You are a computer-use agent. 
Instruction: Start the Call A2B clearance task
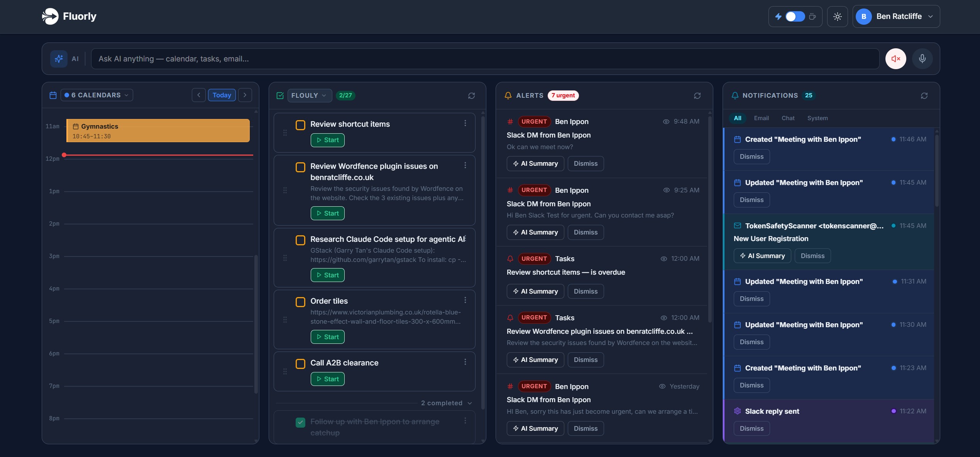coord(327,379)
